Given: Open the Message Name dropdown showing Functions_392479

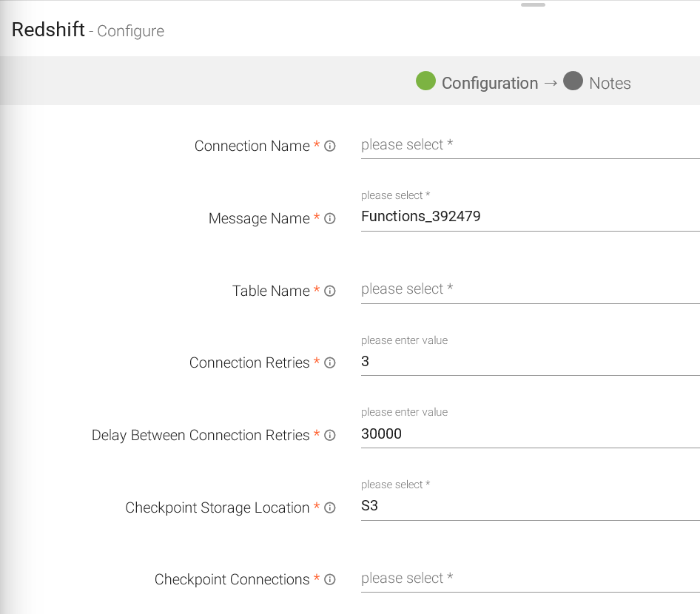Looking at the screenshot, I should pyautogui.click(x=529, y=217).
